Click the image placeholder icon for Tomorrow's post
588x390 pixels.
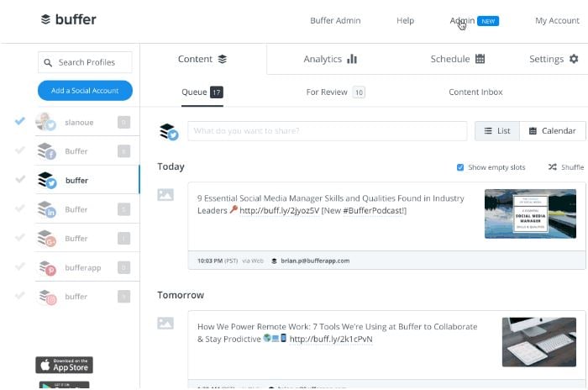point(165,324)
